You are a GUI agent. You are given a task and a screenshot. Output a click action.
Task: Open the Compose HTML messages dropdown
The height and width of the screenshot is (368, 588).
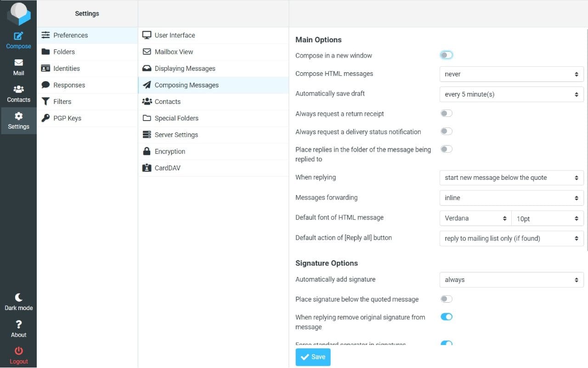click(x=511, y=74)
